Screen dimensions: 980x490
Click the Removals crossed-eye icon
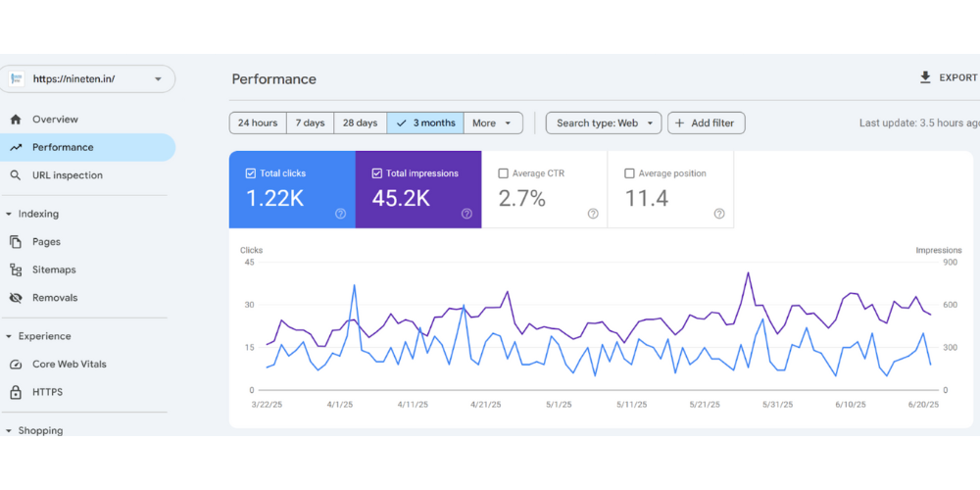pyautogui.click(x=16, y=298)
